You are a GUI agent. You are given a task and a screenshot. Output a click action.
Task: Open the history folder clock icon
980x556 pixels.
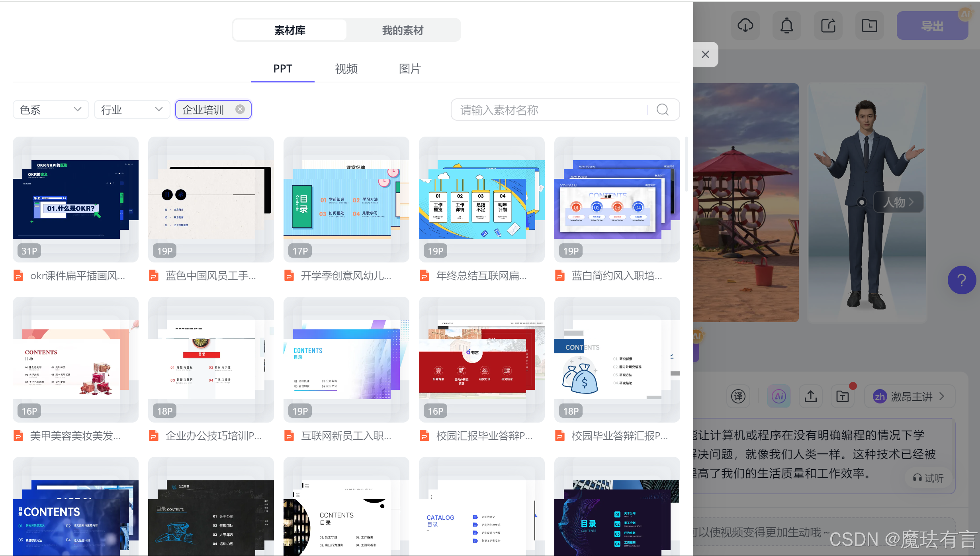pyautogui.click(x=869, y=26)
